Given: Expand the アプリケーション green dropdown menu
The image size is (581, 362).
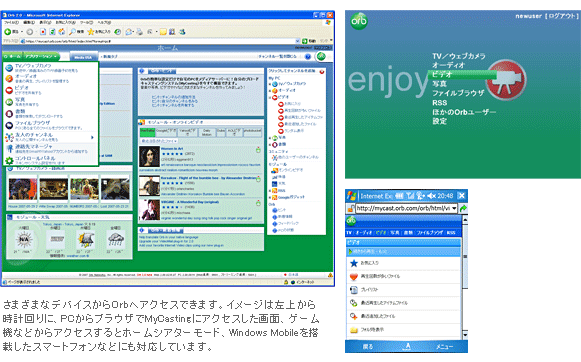Looking at the screenshot, I should coord(42,56).
